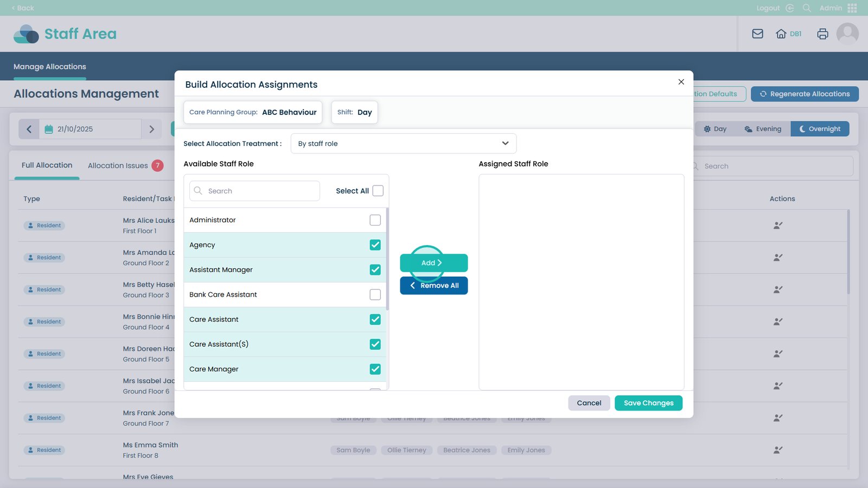Click the logout icon in top bar
The height and width of the screenshot is (488, 868).
click(x=790, y=8)
